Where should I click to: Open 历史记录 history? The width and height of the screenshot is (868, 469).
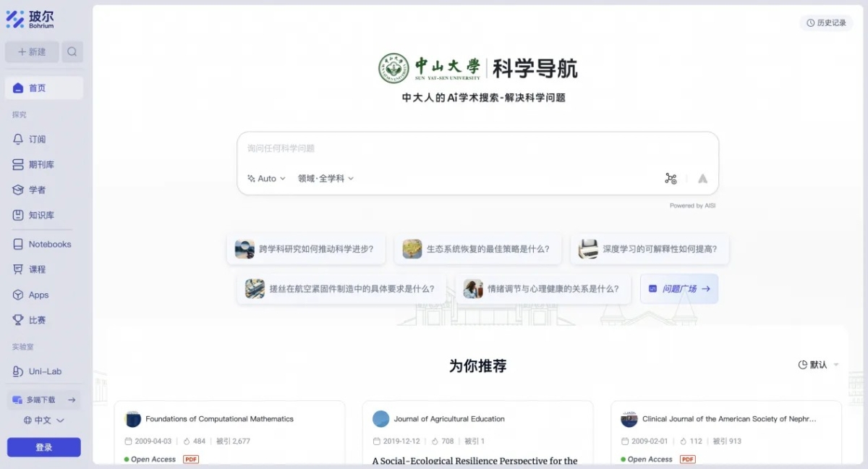826,23
